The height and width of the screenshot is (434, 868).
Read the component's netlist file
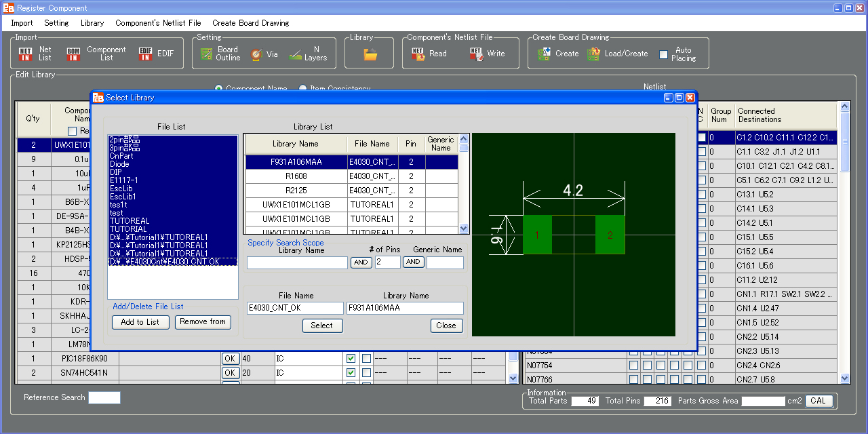pos(418,54)
